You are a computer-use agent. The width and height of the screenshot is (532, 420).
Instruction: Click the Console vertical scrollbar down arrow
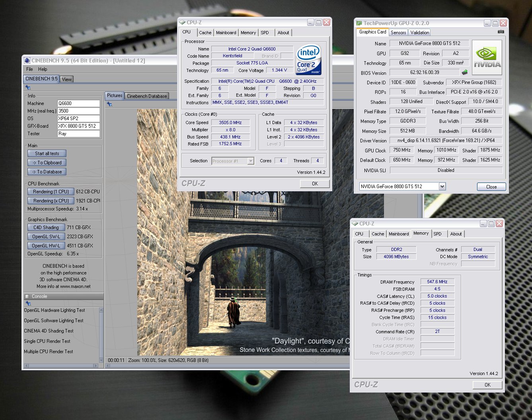(101, 360)
